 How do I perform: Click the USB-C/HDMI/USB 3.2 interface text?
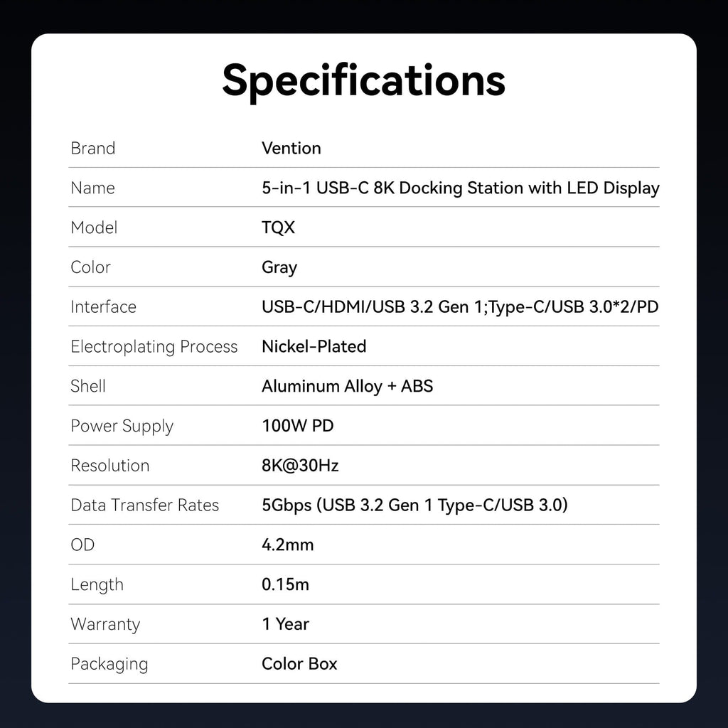click(x=460, y=307)
